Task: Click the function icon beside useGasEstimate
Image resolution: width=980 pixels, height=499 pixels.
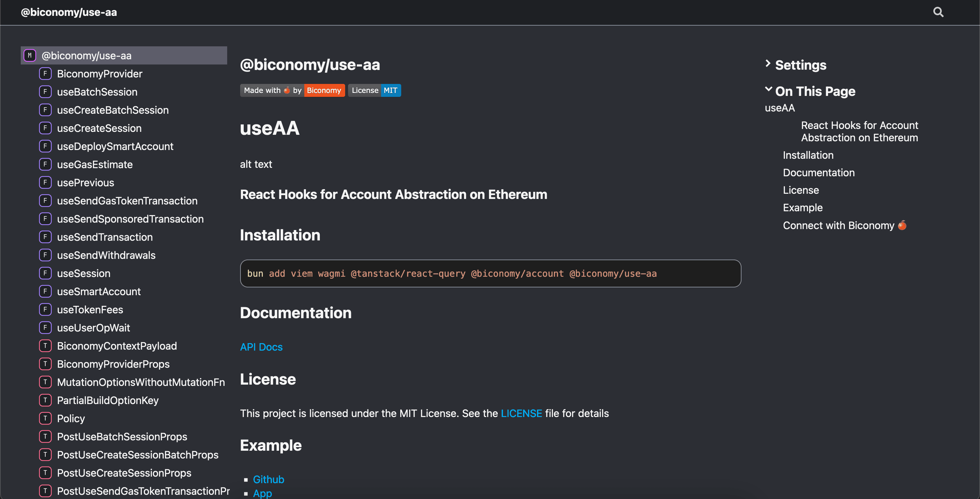Action: click(45, 164)
